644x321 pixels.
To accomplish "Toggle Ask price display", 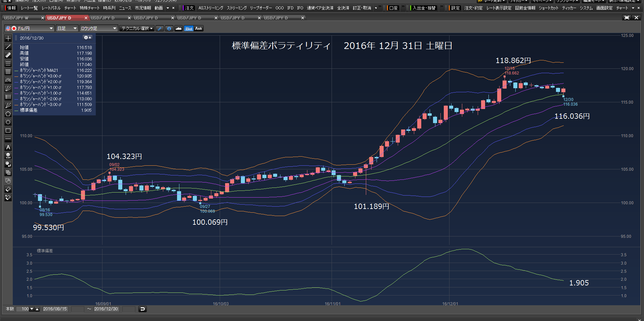I will click(x=199, y=29).
